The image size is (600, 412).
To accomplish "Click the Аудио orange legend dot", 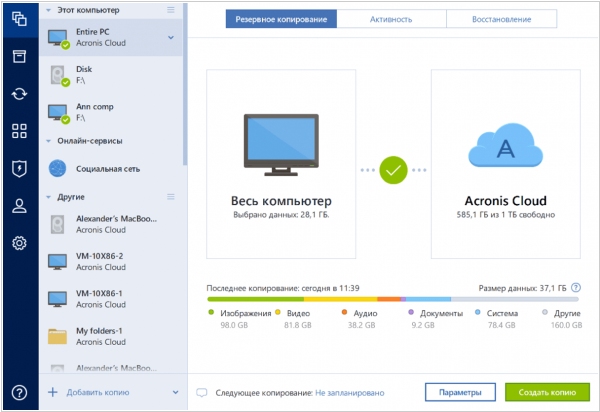I will (x=344, y=313).
